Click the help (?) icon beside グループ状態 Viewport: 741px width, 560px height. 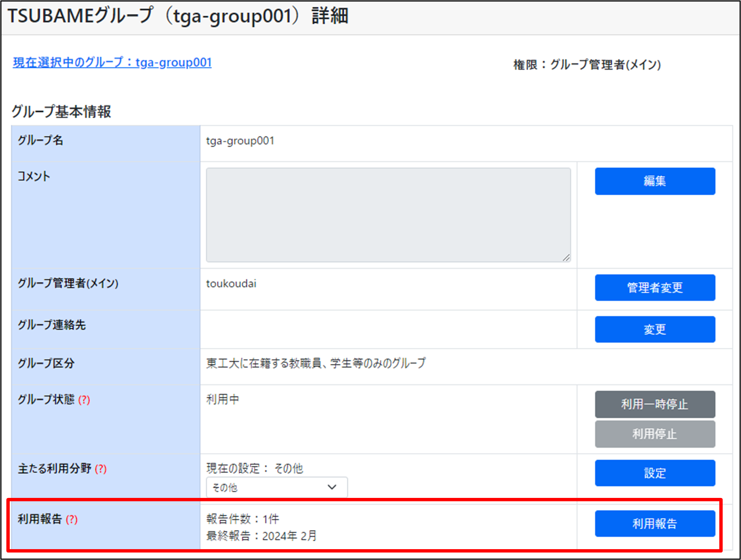point(84,400)
